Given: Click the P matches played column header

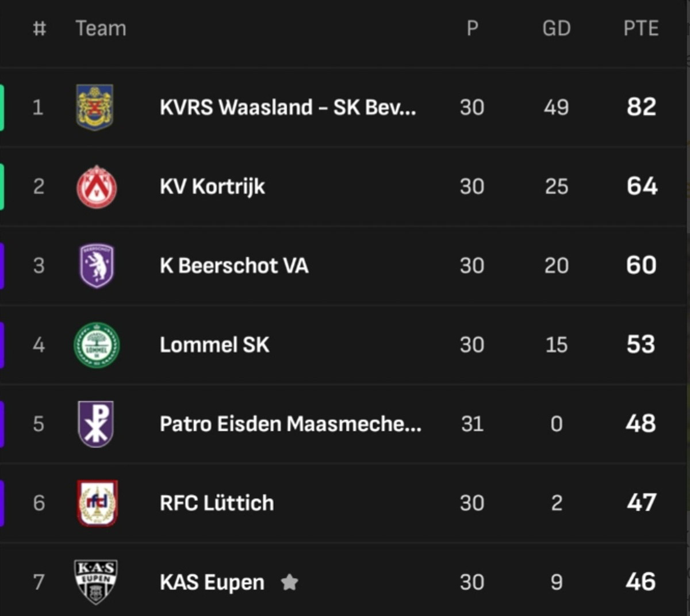Looking at the screenshot, I should (x=472, y=28).
